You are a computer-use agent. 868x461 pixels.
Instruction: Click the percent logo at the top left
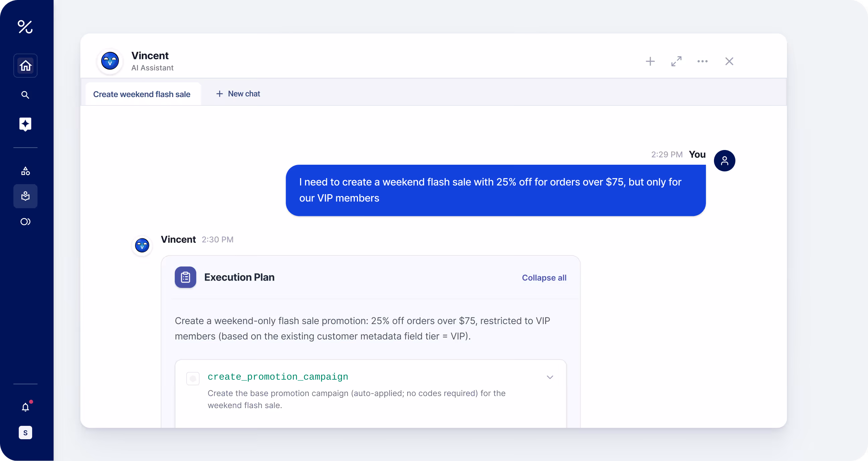25,27
